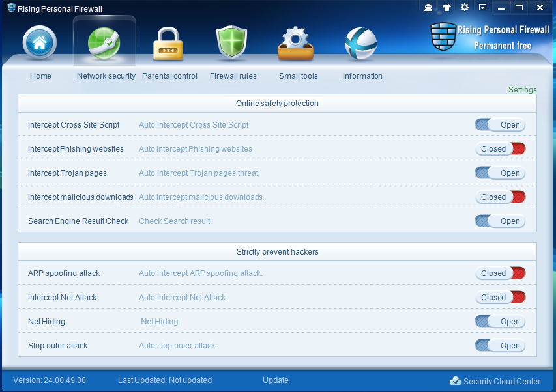Image resolution: width=556 pixels, height=392 pixels.
Task: Click the user account icon in title bar
Action: [428, 7]
